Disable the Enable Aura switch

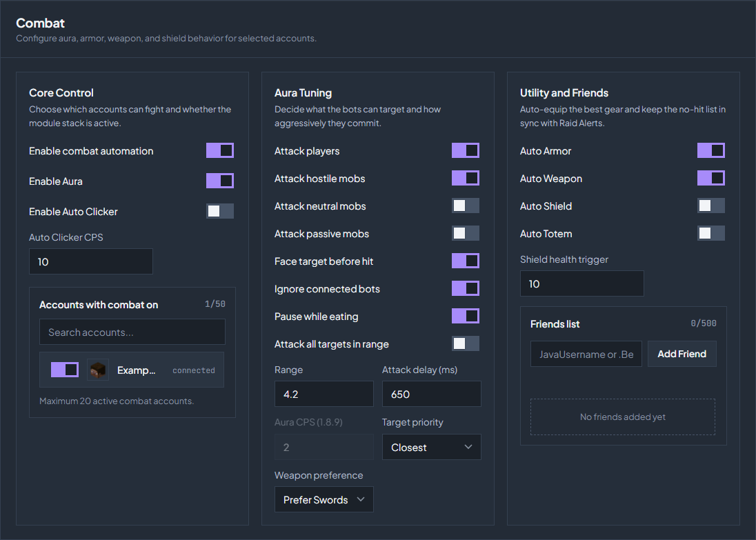(220, 181)
